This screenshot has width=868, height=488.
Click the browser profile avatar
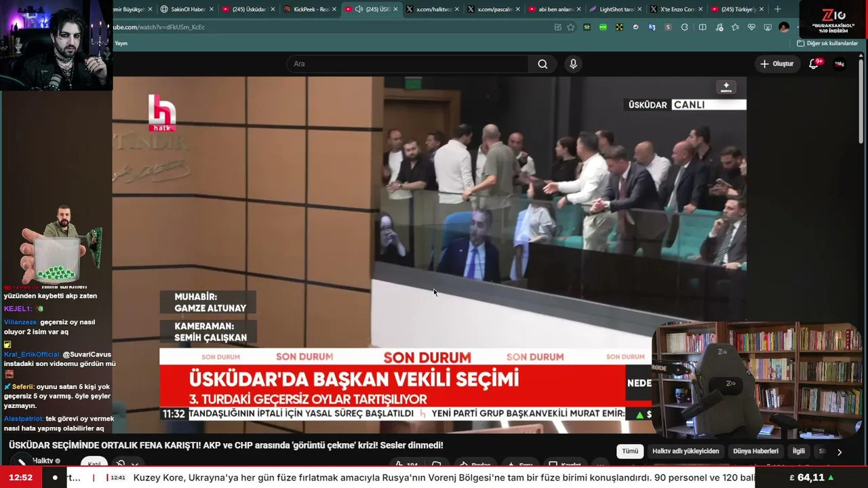(x=784, y=27)
